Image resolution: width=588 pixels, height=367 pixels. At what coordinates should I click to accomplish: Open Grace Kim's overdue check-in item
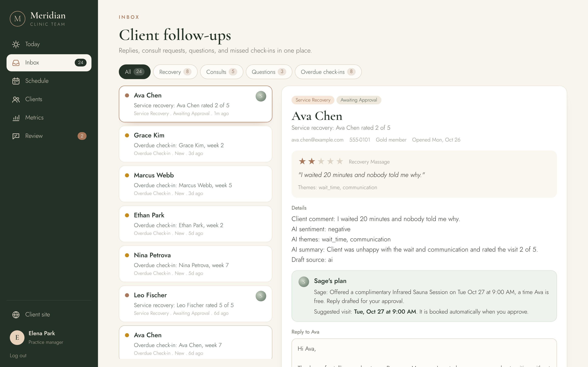pyautogui.click(x=195, y=144)
